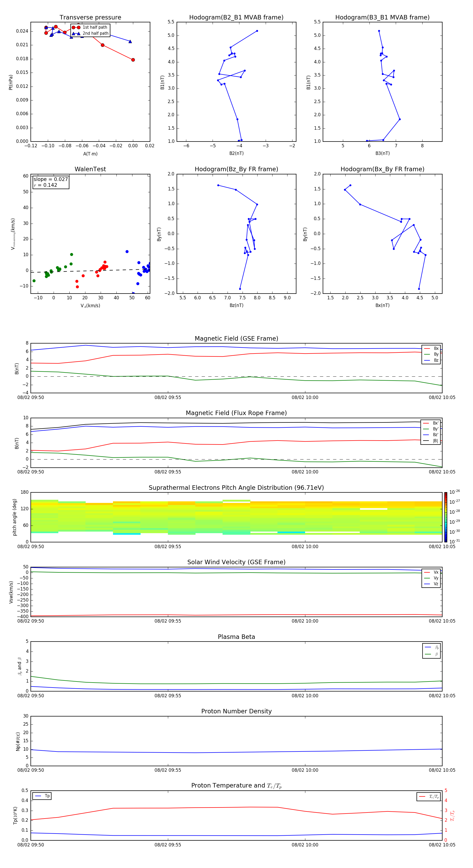This screenshot has width=473, height=868.
Task: Select By entry in GSE magnetic field legend
Action: click(431, 355)
